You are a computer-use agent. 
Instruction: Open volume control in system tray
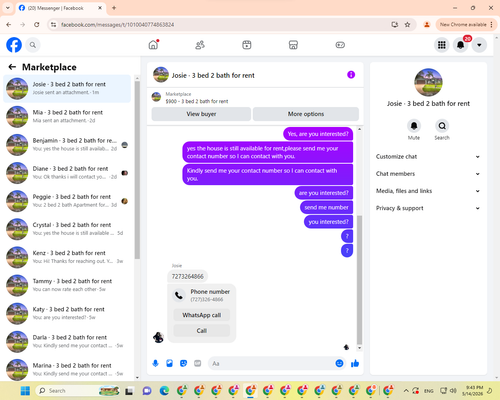click(x=453, y=391)
